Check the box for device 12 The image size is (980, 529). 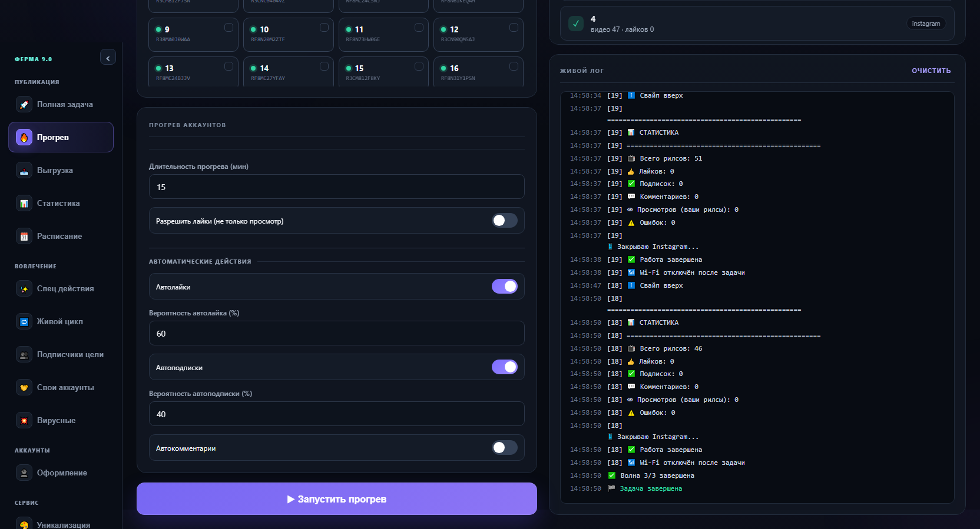[514, 28]
